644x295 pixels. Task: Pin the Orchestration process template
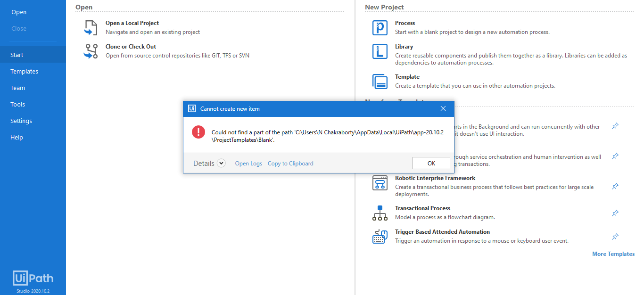615,156
